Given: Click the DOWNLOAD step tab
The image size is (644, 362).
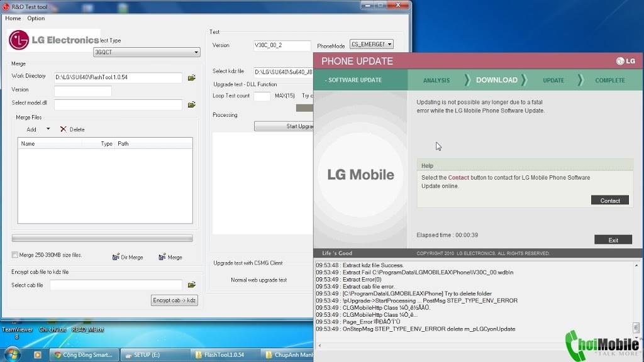Looking at the screenshot, I should [497, 80].
